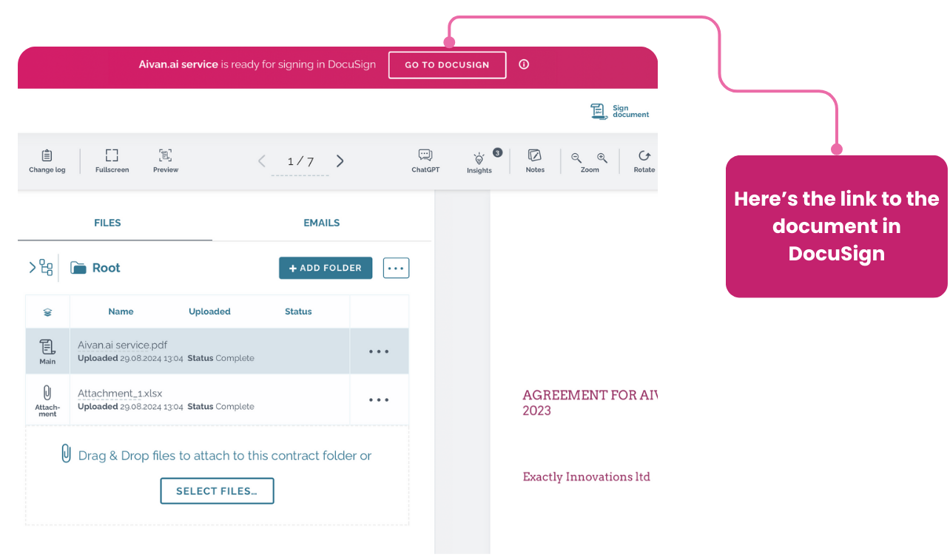The width and height of the screenshot is (950, 560).
Task: Enter Fullscreen mode
Action: coord(112,161)
